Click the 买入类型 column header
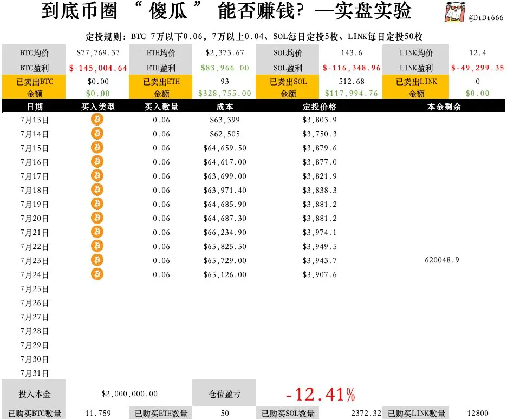507x420 pixels. 98,107
